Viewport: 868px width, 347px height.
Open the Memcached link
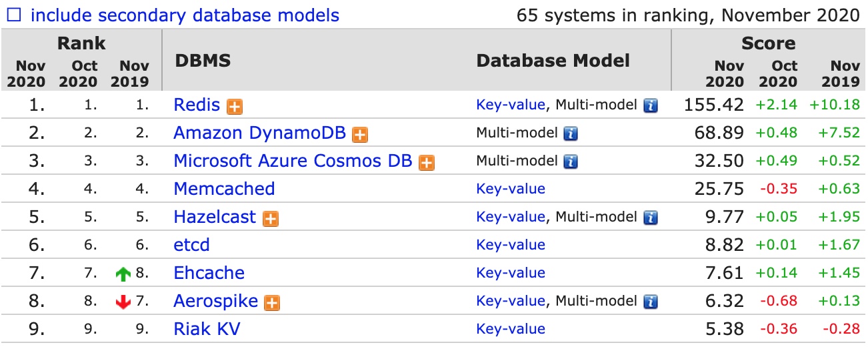pyautogui.click(x=224, y=189)
